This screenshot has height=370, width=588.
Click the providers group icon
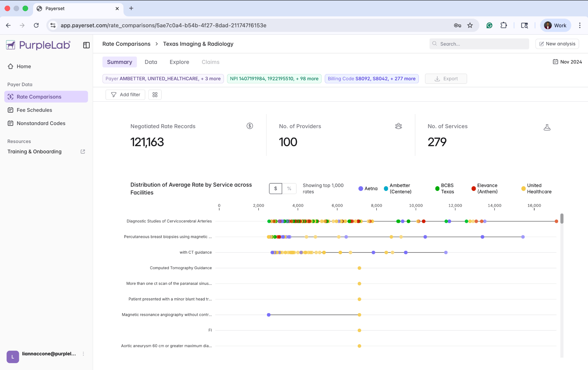[398, 126]
